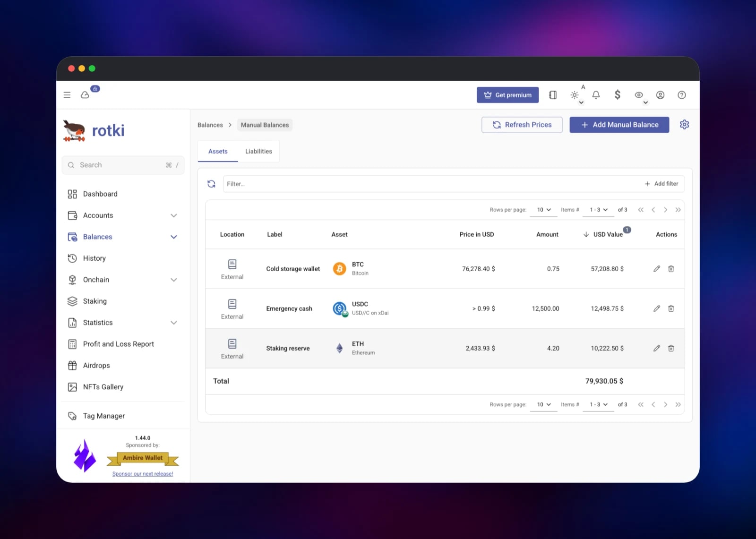Switch theme with the sun icon
Viewport: 756px width, 539px height.
[x=575, y=95]
